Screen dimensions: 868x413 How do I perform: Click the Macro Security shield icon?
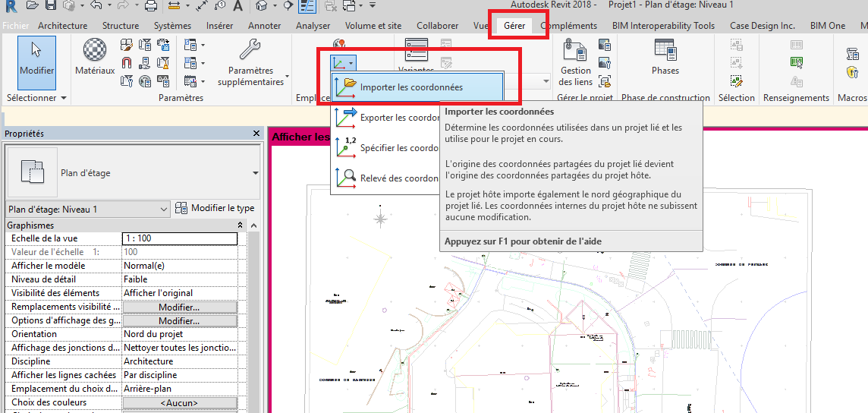click(853, 73)
